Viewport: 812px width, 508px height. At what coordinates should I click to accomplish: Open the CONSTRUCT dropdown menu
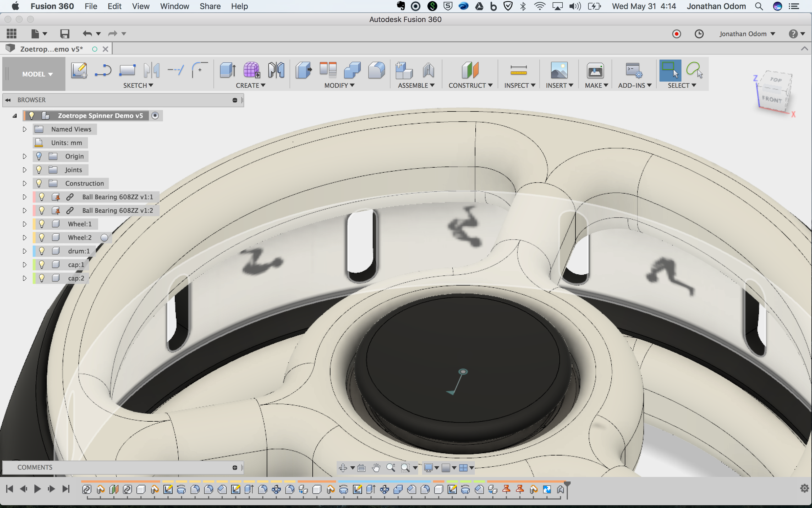click(x=470, y=85)
